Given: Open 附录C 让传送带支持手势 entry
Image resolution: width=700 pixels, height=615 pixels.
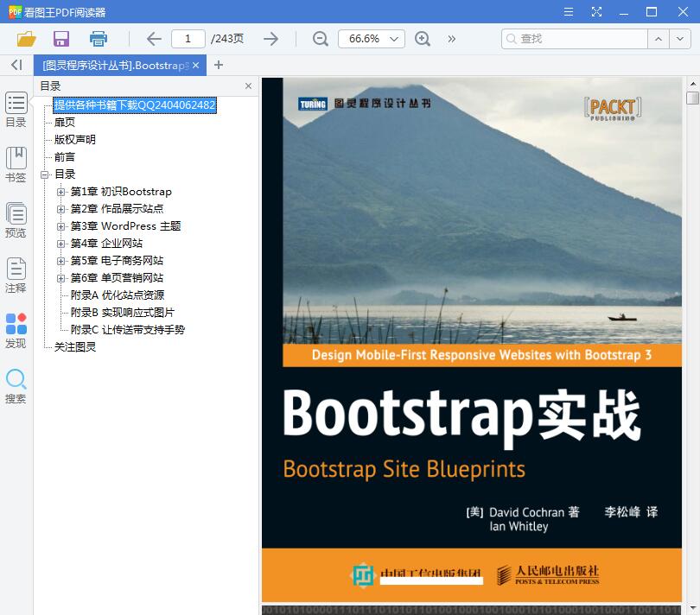Looking at the screenshot, I should coord(128,330).
